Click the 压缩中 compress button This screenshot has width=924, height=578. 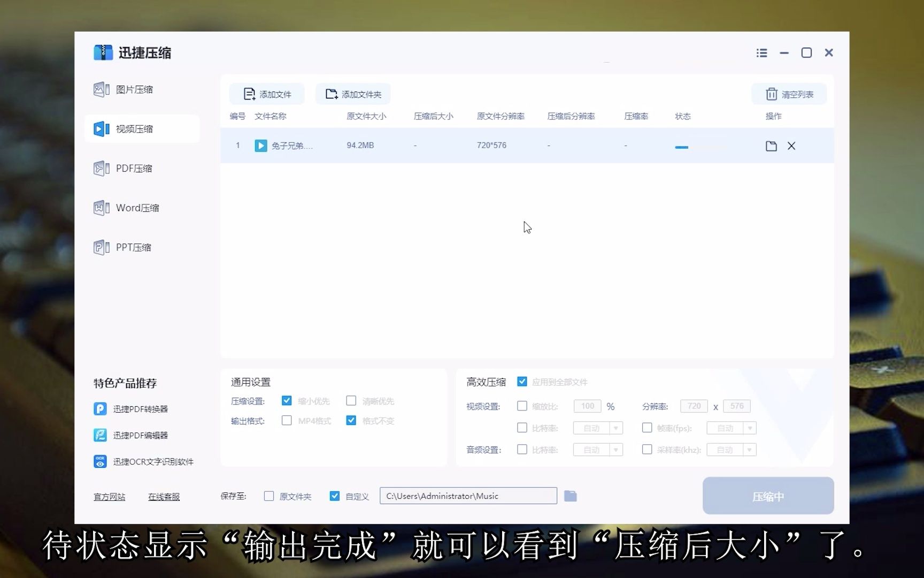click(768, 496)
